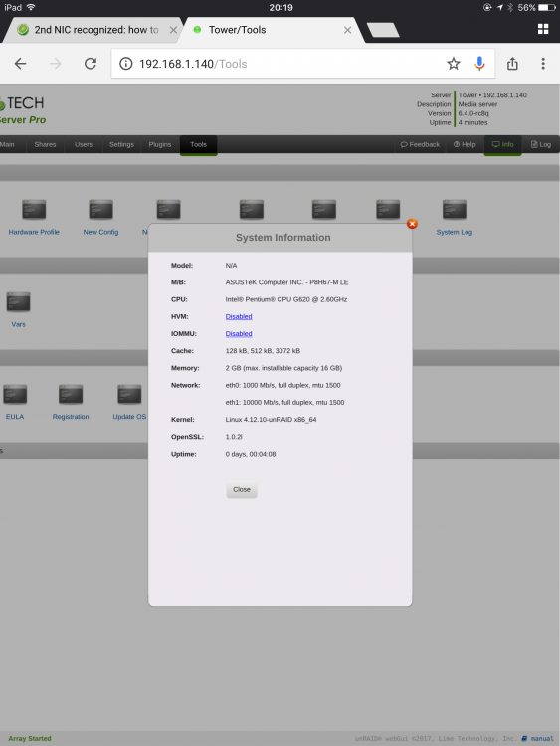Click memory value '2 GB (max. installable capacity 16 GB)'
The height and width of the screenshot is (746, 560).
[x=284, y=368]
